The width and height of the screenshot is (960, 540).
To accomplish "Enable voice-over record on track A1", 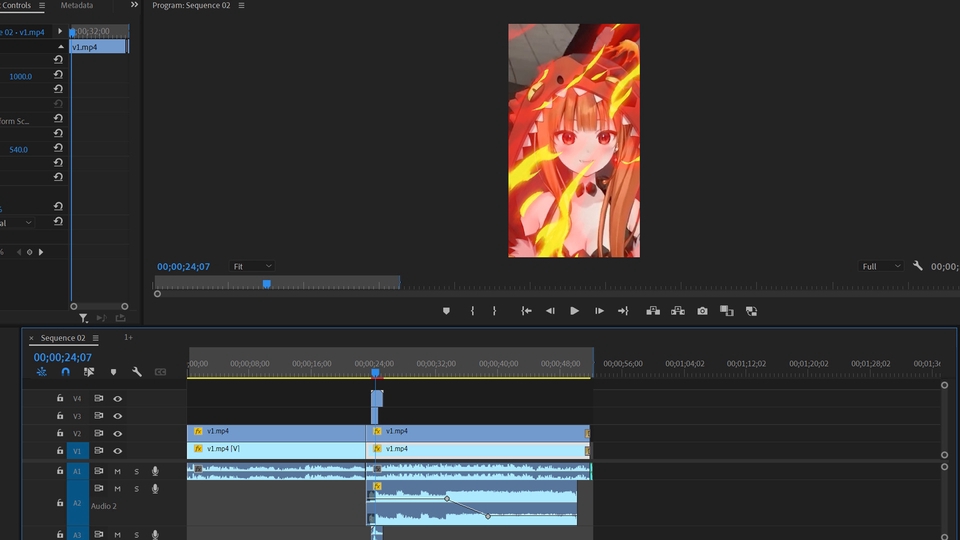I will (x=156, y=471).
